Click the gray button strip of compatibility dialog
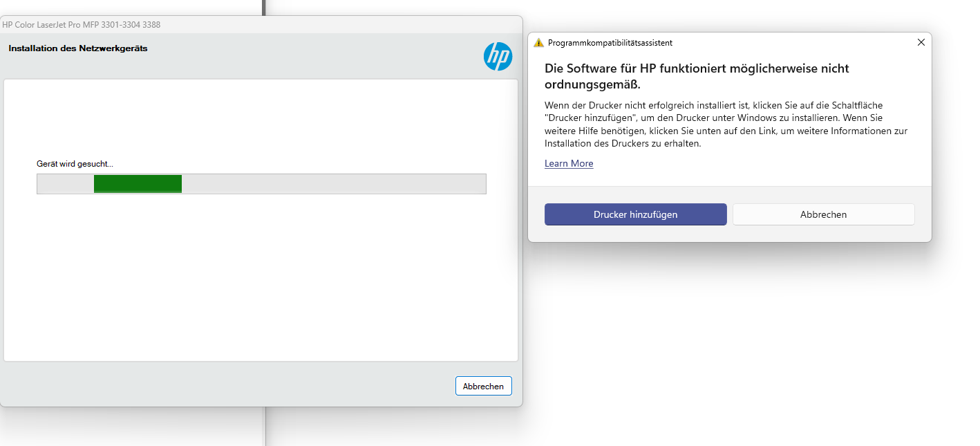 click(730, 234)
